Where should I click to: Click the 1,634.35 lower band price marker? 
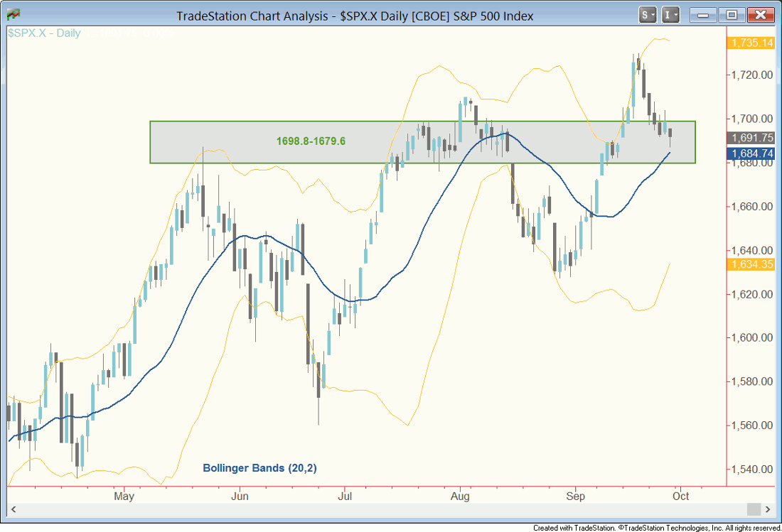[x=752, y=264]
